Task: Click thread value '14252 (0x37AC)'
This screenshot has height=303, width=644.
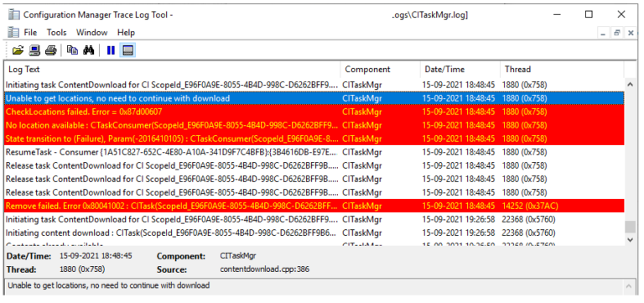Action: click(x=530, y=206)
